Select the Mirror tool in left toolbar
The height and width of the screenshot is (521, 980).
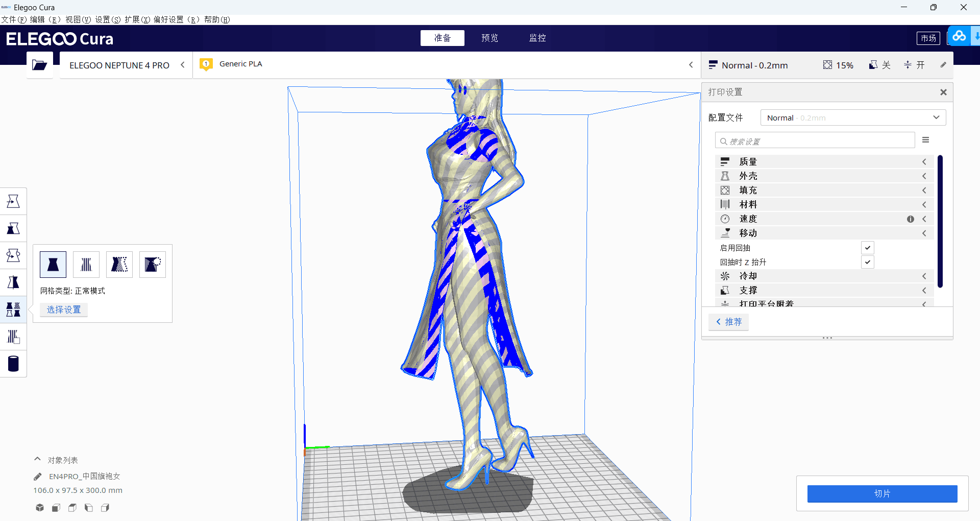(13, 282)
